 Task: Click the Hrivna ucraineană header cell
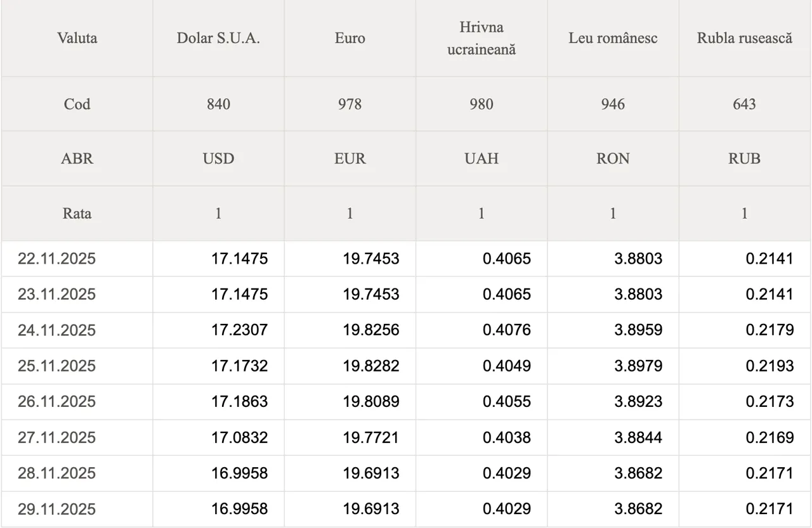[x=481, y=38]
